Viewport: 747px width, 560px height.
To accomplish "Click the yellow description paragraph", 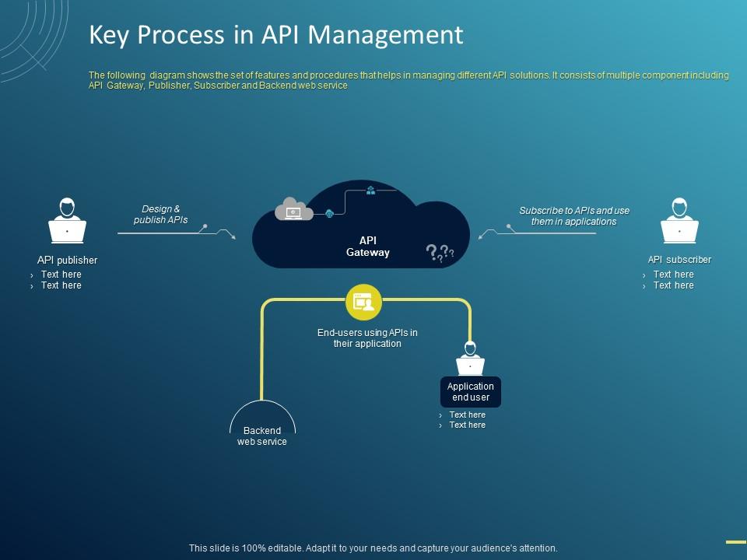I will click(x=409, y=80).
